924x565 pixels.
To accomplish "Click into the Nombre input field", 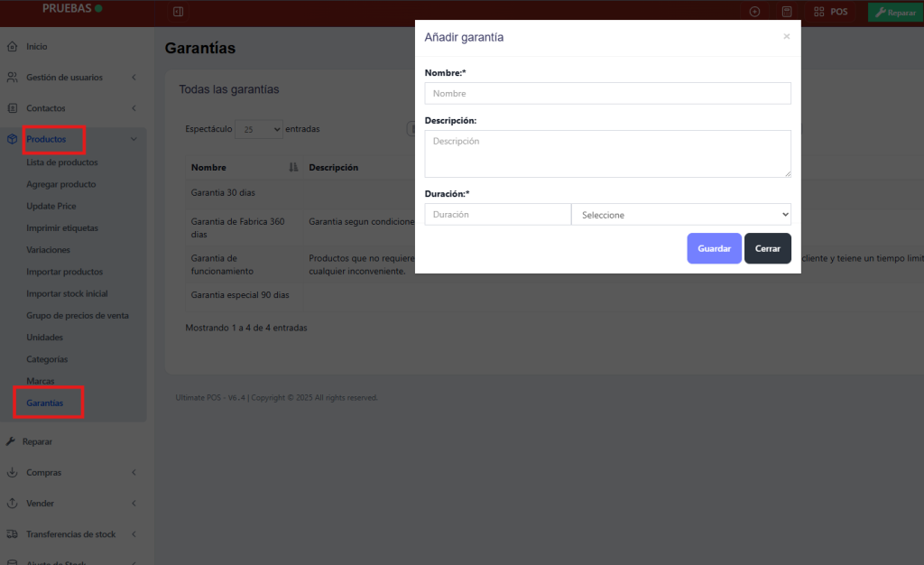I will pos(607,94).
